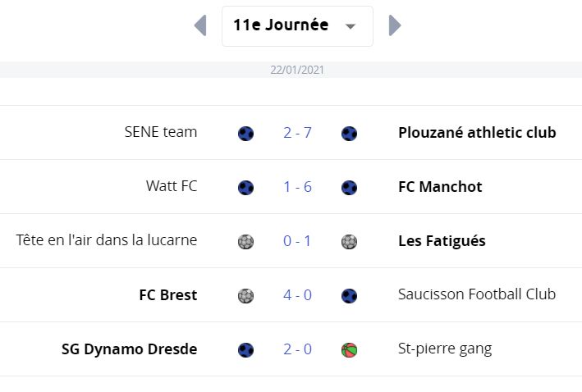The image size is (582, 392).
Task: Open the 1 - 6 match score
Action: (x=297, y=187)
